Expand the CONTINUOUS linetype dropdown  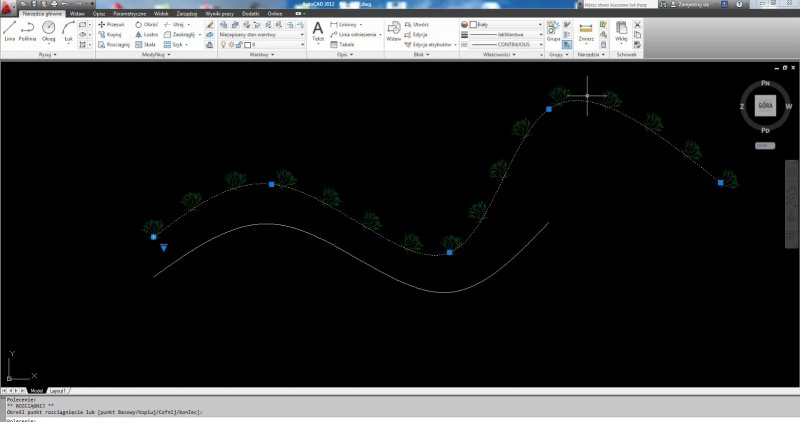pos(502,45)
